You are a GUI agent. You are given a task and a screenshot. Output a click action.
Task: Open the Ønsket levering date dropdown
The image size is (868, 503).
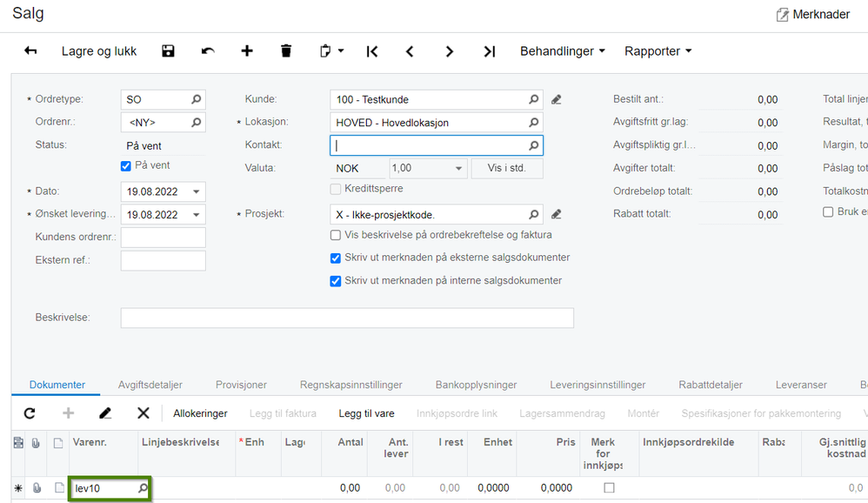pyautogui.click(x=196, y=214)
